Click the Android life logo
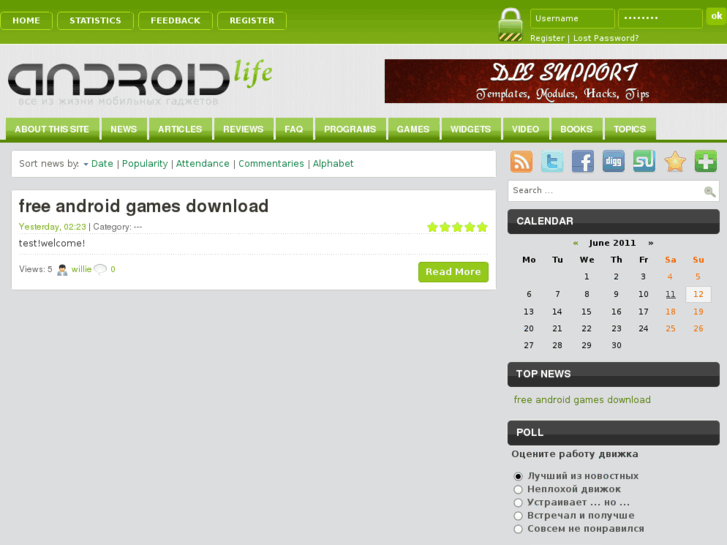Image resolution: width=727 pixels, height=545 pixels. pyautogui.click(x=140, y=80)
